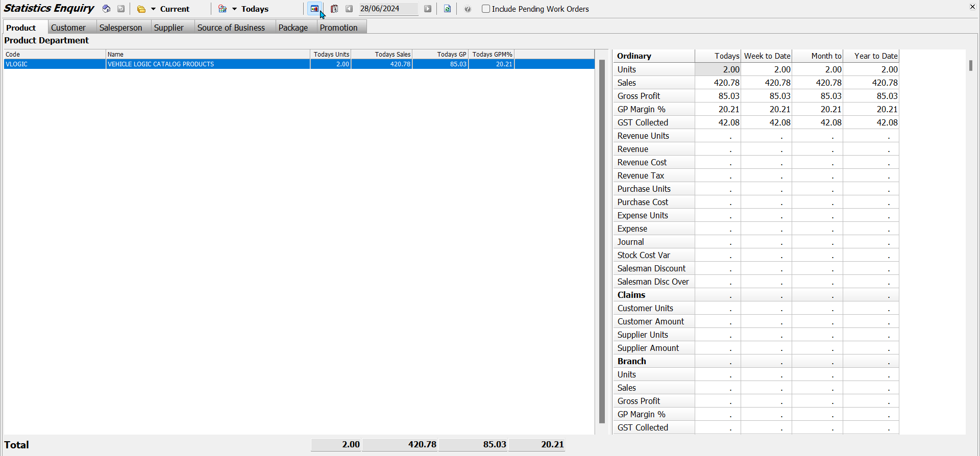Click the Total GPM value 20.21
Viewport: 980px width, 456px height.
[x=537, y=445]
